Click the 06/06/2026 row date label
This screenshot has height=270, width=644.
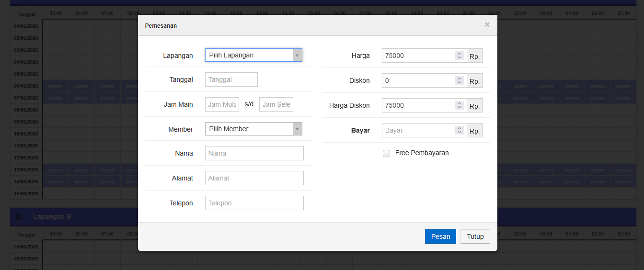point(26,86)
